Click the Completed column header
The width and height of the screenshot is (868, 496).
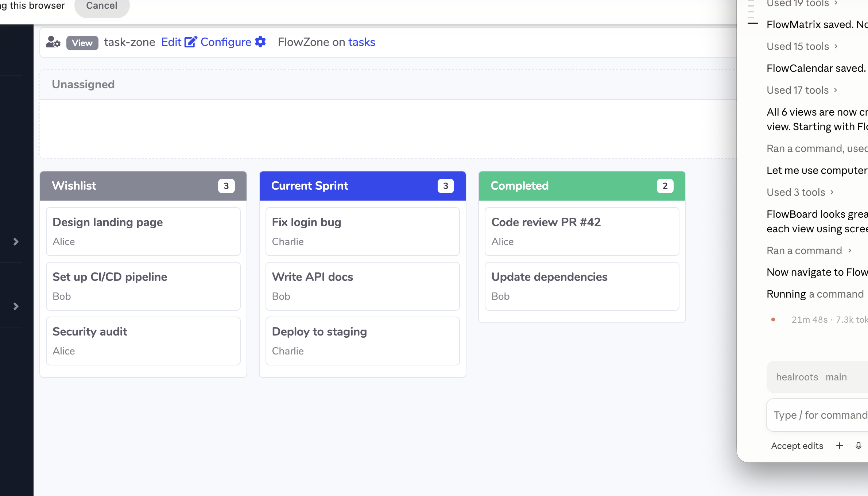click(x=582, y=186)
